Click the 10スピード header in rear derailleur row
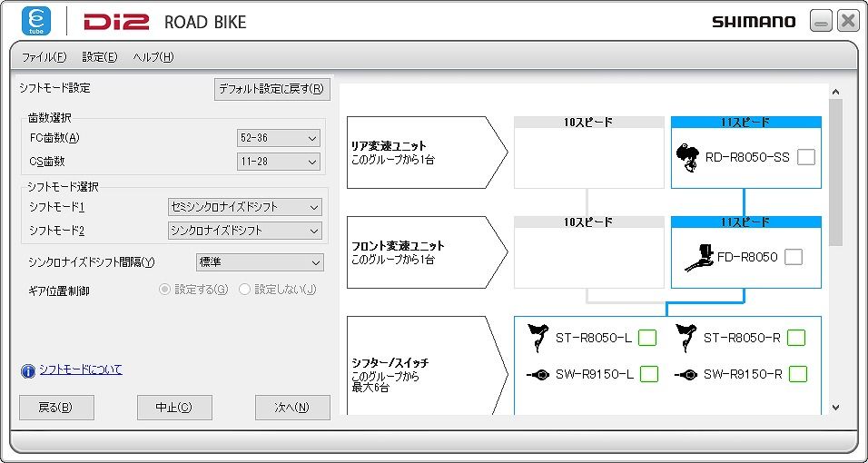Viewport: 868px width, 463px height. coord(589,123)
